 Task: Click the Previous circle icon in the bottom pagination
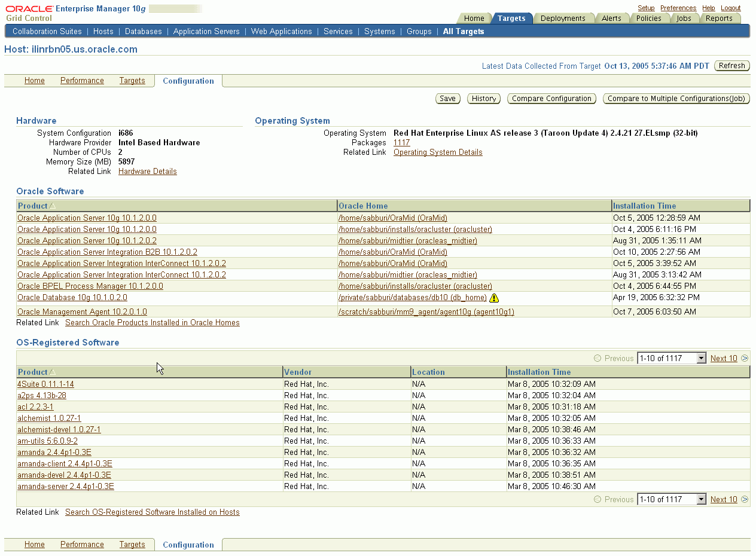[x=597, y=499]
